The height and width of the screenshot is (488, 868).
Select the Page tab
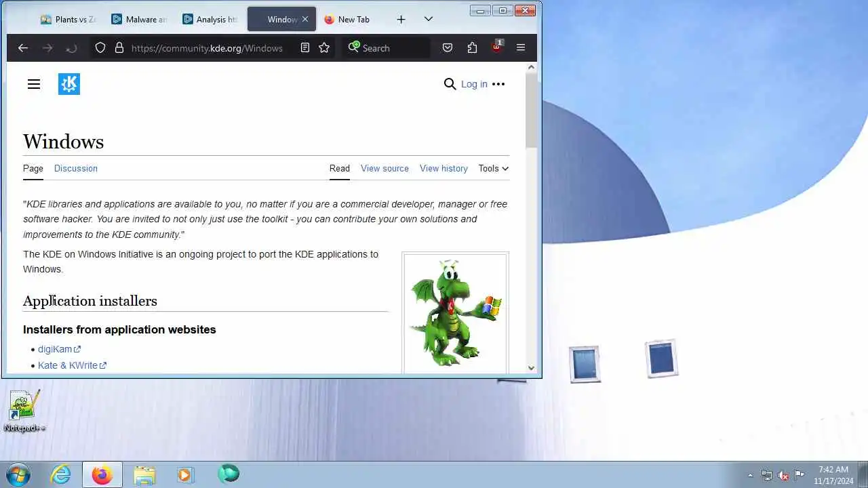(33, 168)
